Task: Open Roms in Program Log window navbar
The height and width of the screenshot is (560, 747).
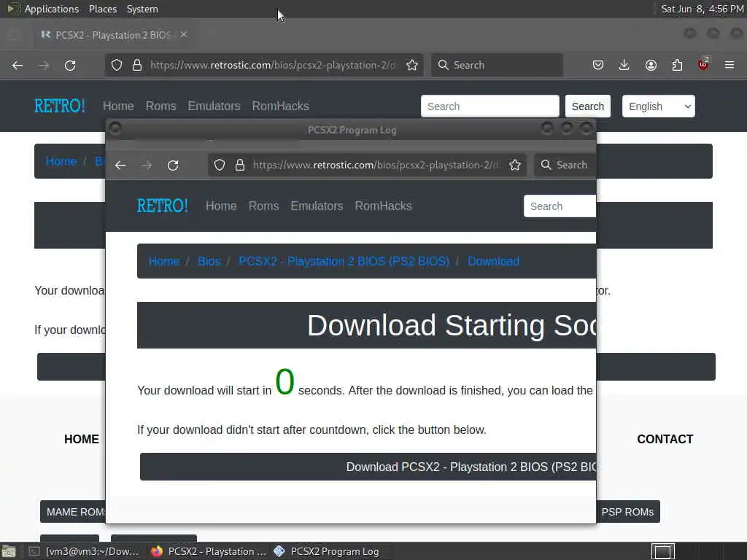Action: click(264, 206)
